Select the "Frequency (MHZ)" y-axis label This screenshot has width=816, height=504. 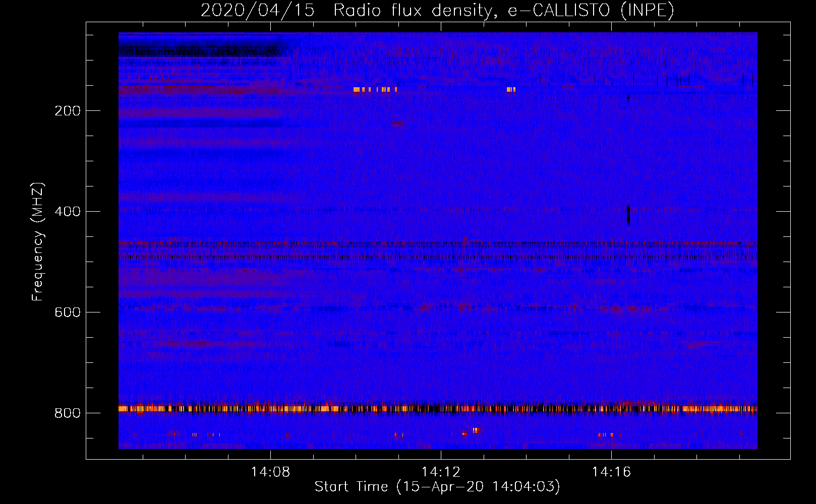pos(38,241)
